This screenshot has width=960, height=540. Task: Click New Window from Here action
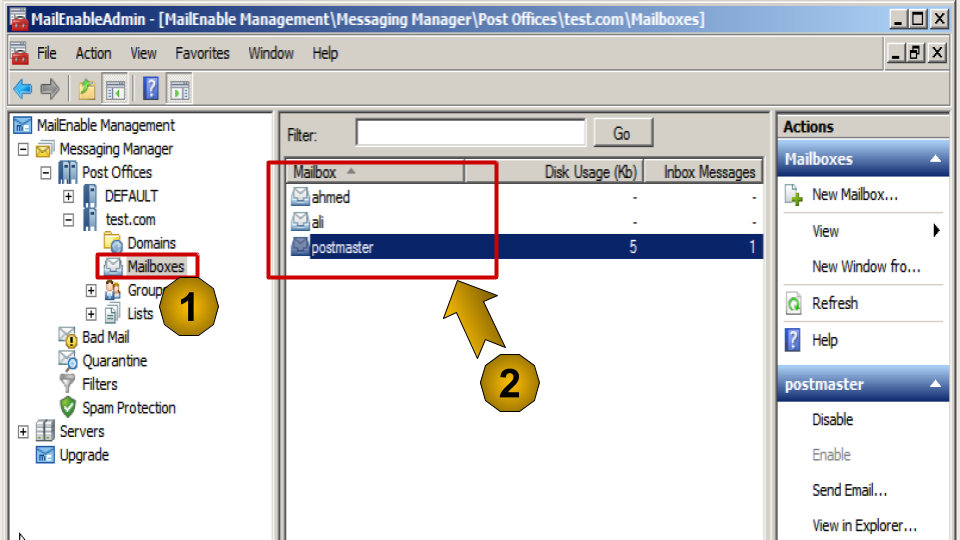tap(866, 266)
